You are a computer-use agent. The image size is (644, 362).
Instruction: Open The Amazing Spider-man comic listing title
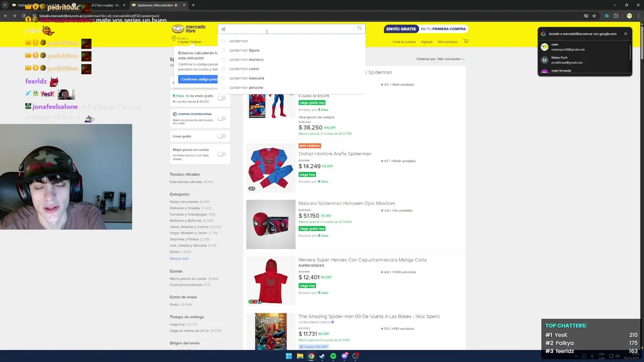click(x=369, y=316)
